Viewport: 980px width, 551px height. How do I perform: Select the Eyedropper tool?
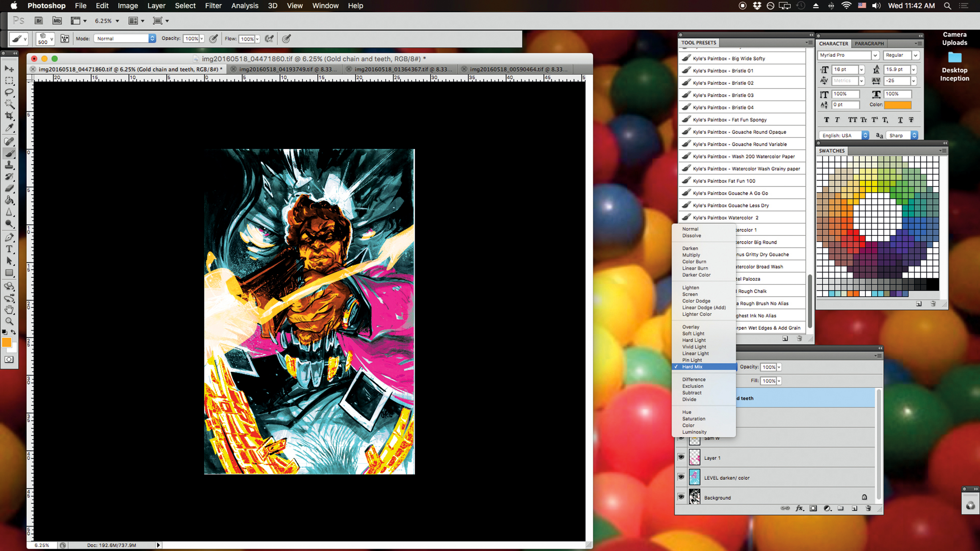coord(9,127)
